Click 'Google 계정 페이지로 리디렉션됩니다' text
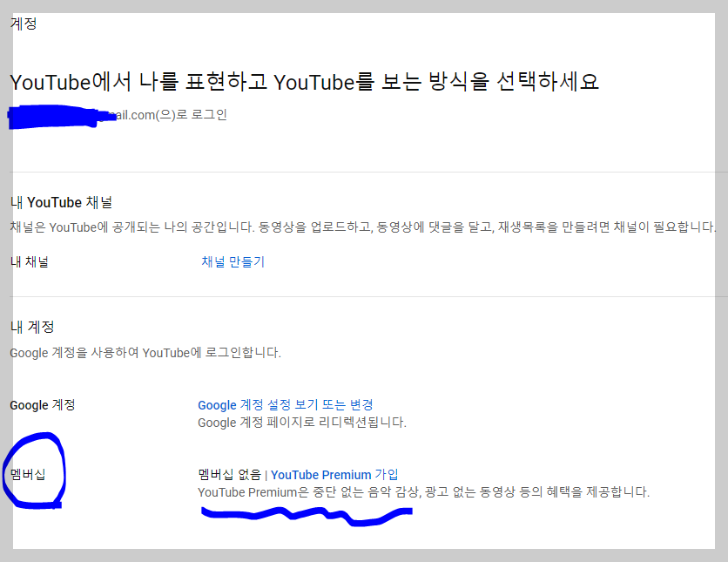Screen dimensions: 728x562 pyautogui.click(x=302, y=423)
